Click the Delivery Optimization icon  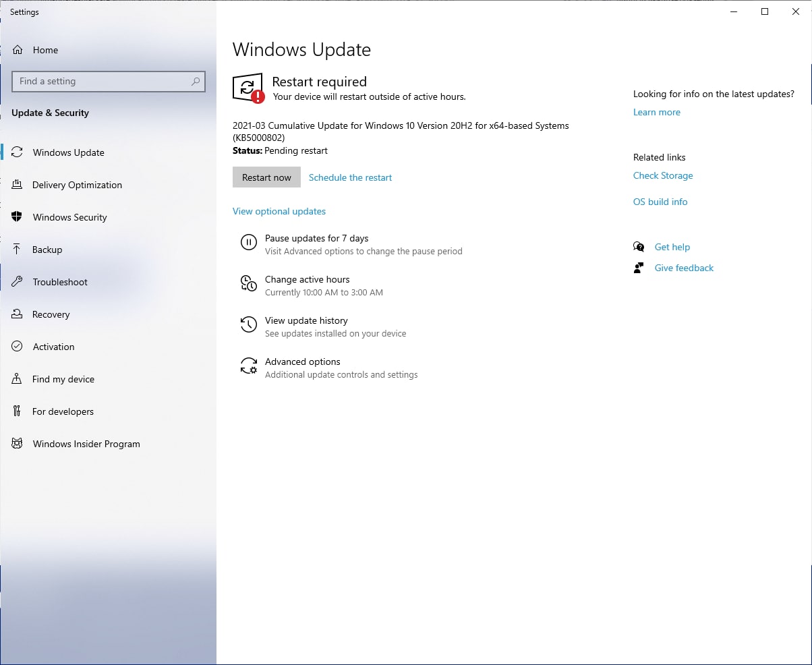click(18, 185)
